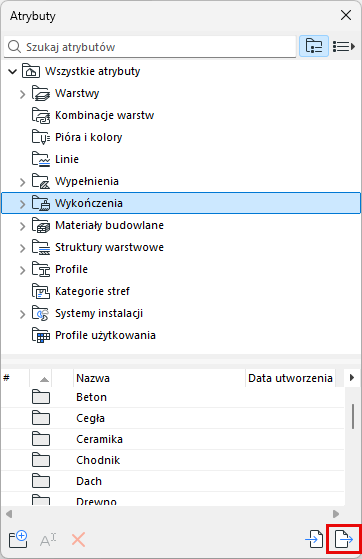Select Wszystkie atrybuty in the tree
Viewport: 362px width, 559px height.
92,71
